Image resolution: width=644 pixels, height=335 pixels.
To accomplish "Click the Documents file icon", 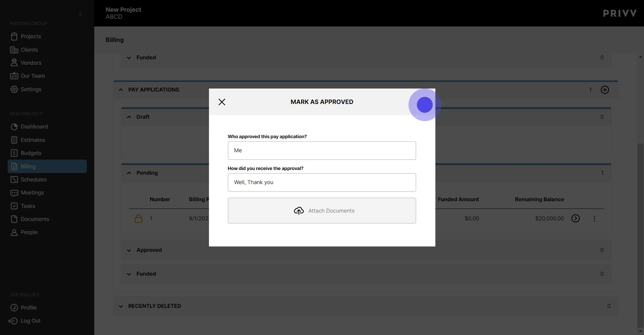I will pyautogui.click(x=14, y=219).
